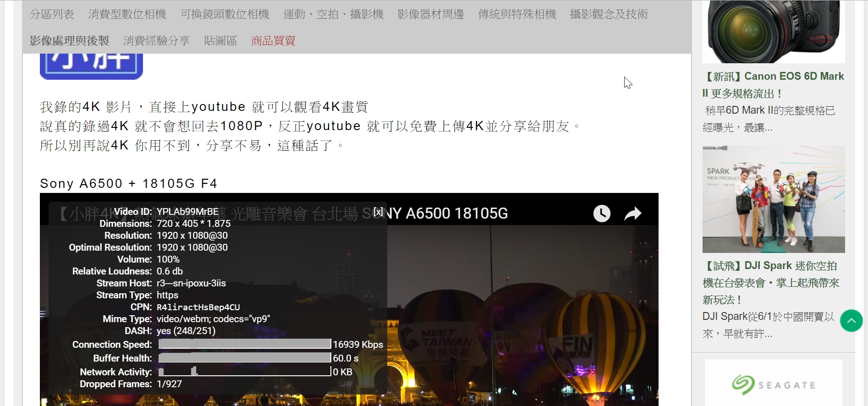
Task: Click the Network Activity graph bar
Action: pos(245,371)
